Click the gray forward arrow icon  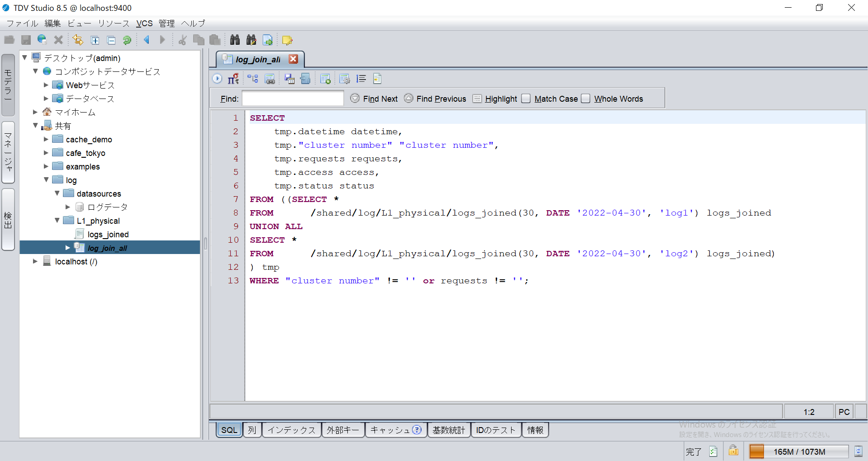[x=162, y=40]
